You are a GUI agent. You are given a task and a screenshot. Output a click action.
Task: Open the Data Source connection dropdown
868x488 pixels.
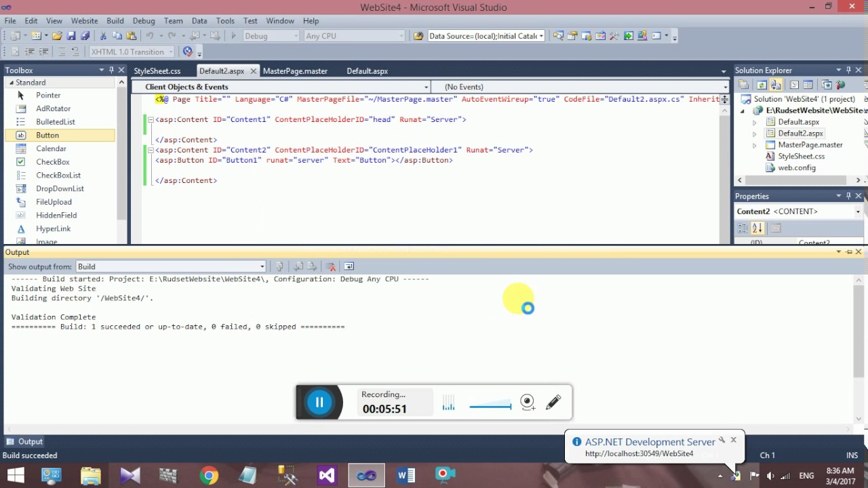[541, 36]
